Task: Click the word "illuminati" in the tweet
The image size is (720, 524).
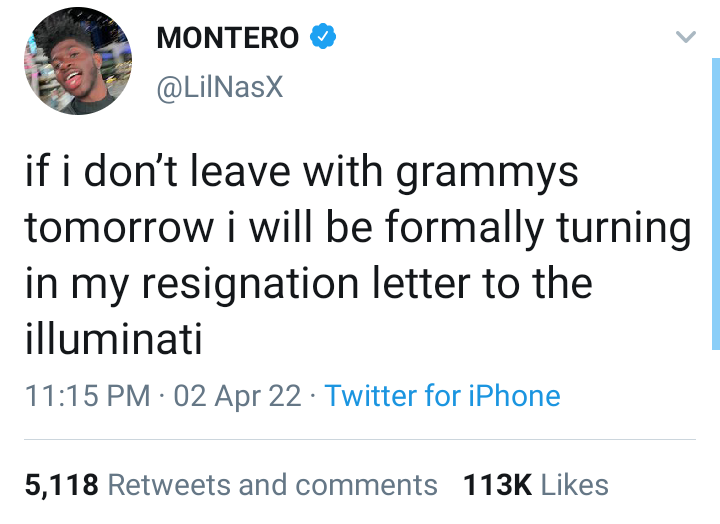Action: tap(113, 341)
